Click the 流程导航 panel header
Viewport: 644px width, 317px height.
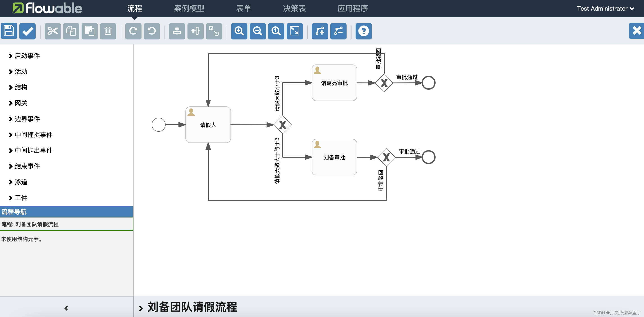pyautogui.click(x=66, y=212)
